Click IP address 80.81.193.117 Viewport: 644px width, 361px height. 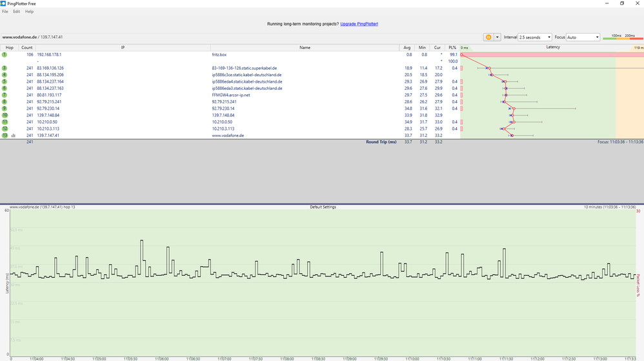[x=49, y=95]
